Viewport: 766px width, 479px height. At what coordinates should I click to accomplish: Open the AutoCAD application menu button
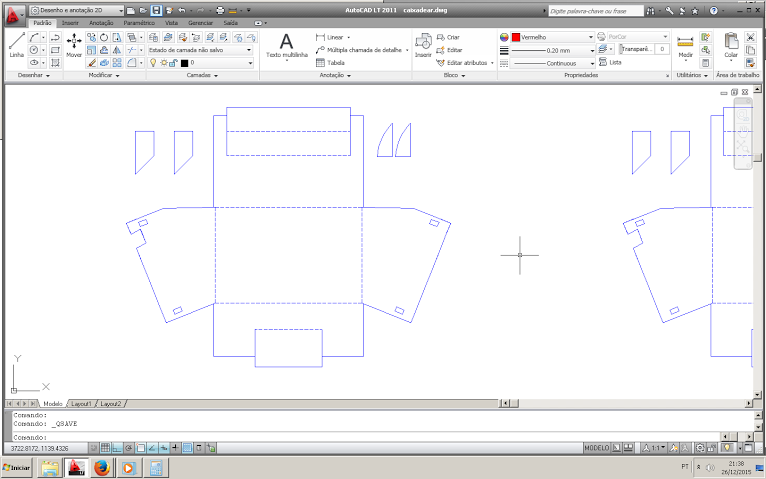(14, 15)
